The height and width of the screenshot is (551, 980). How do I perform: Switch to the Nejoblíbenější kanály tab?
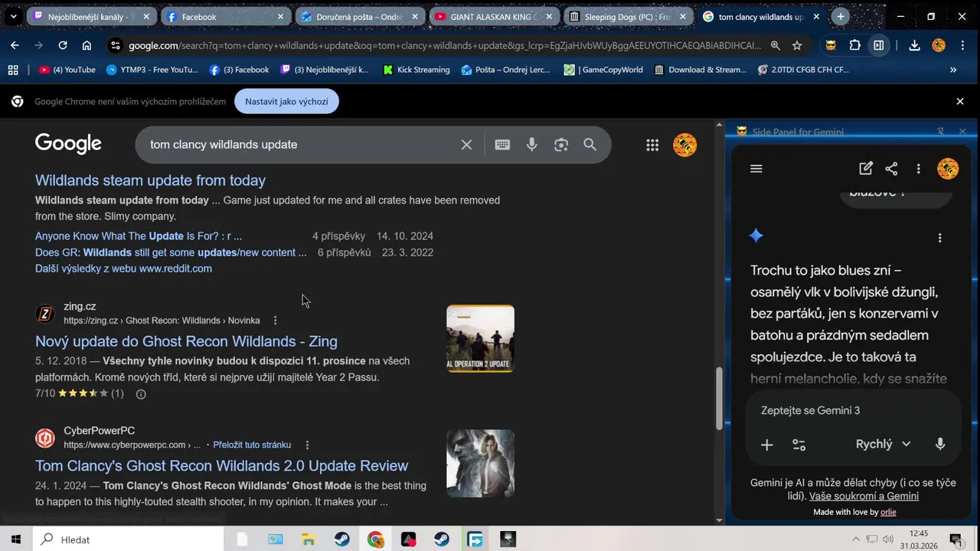click(91, 16)
